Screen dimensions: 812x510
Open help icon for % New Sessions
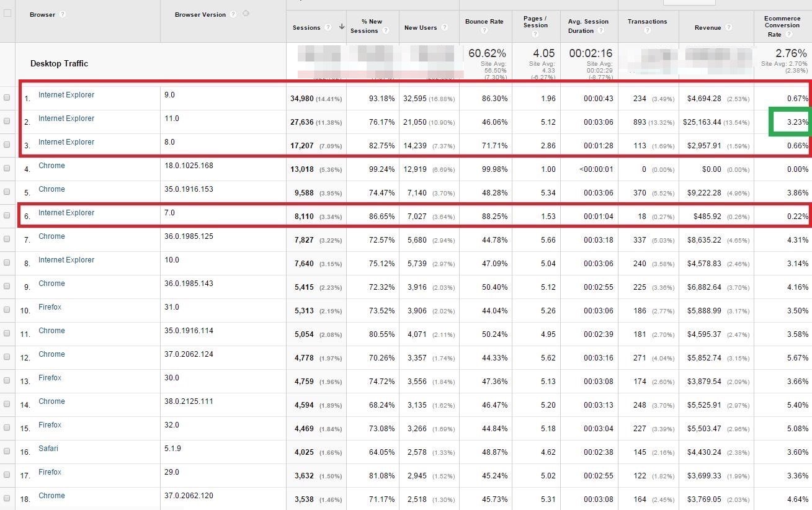[x=386, y=30]
